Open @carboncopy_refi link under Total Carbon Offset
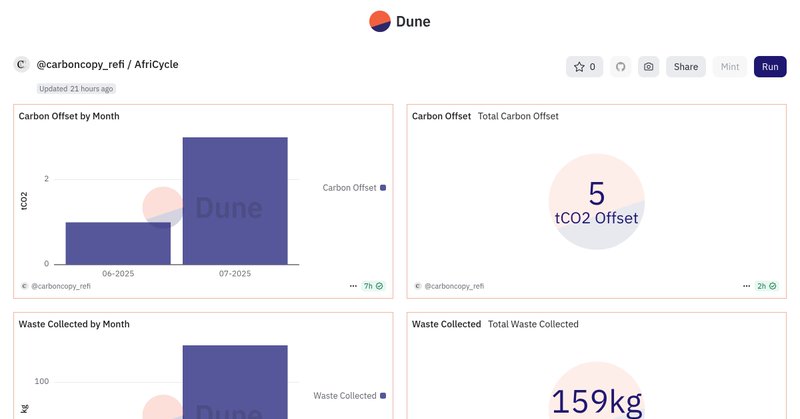The height and width of the screenshot is (419, 800). (454, 286)
